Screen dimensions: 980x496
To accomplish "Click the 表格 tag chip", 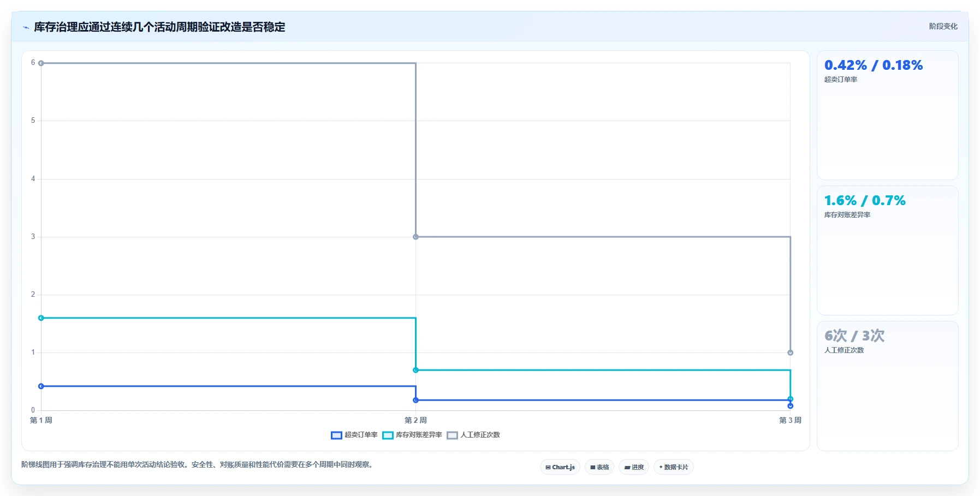I will click(599, 467).
